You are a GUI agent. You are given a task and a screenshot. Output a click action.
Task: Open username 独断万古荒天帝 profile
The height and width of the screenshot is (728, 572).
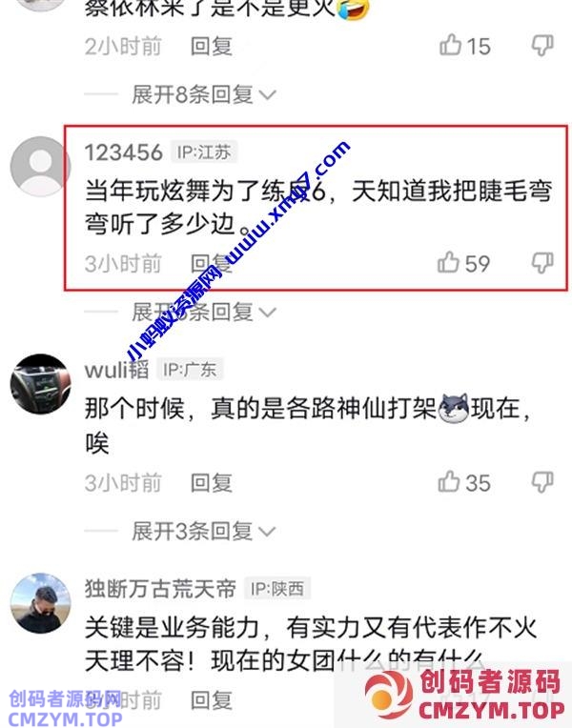coord(160,589)
